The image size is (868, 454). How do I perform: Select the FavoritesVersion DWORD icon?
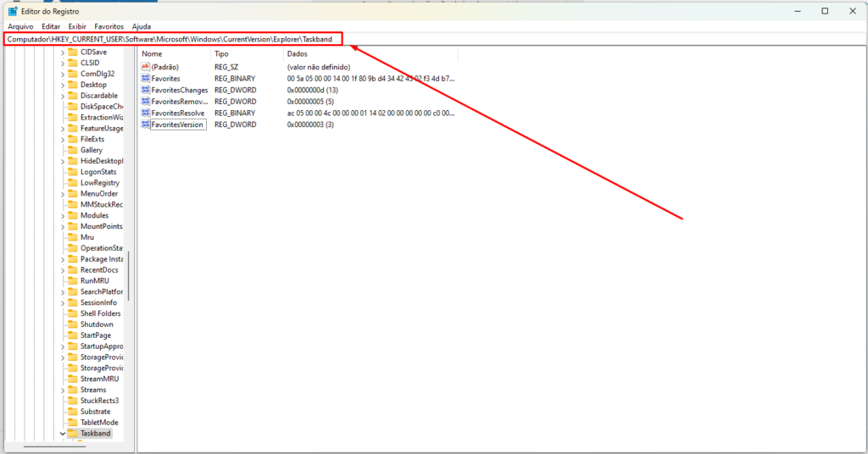tap(146, 125)
